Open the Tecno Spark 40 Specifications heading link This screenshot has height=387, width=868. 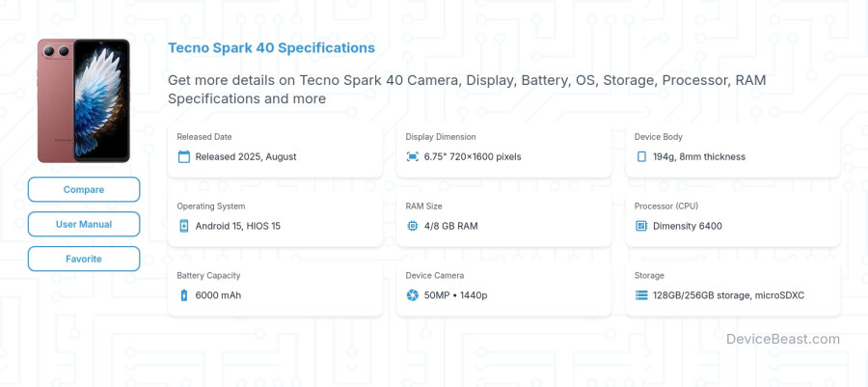pyautogui.click(x=271, y=47)
